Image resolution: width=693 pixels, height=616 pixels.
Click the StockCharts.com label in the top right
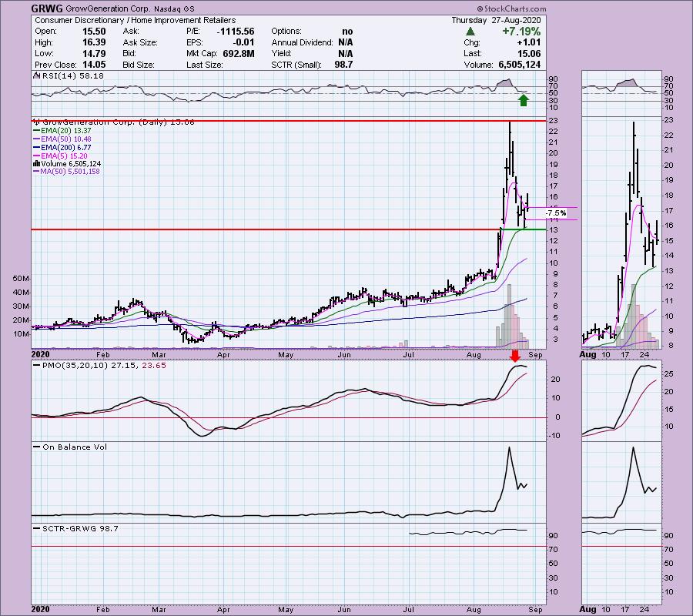pyautogui.click(x=511, y=8)
